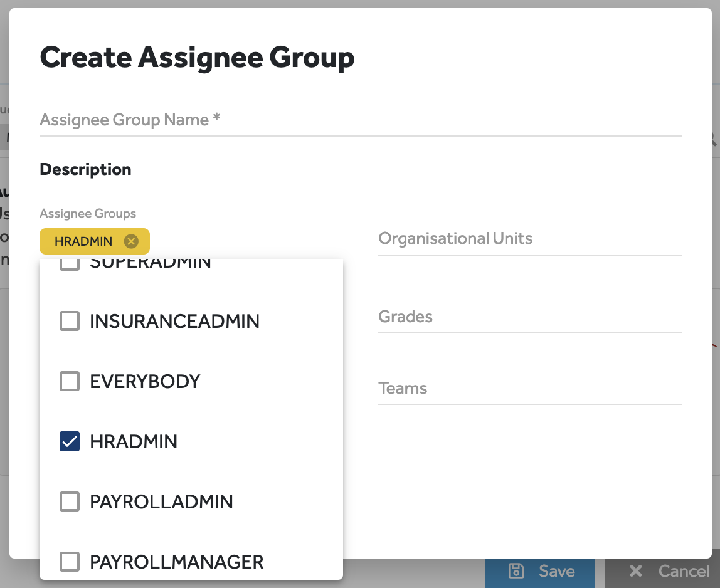
Task: Choose INSURANCEADMIN option text in list
Action: tap(174, 321)
